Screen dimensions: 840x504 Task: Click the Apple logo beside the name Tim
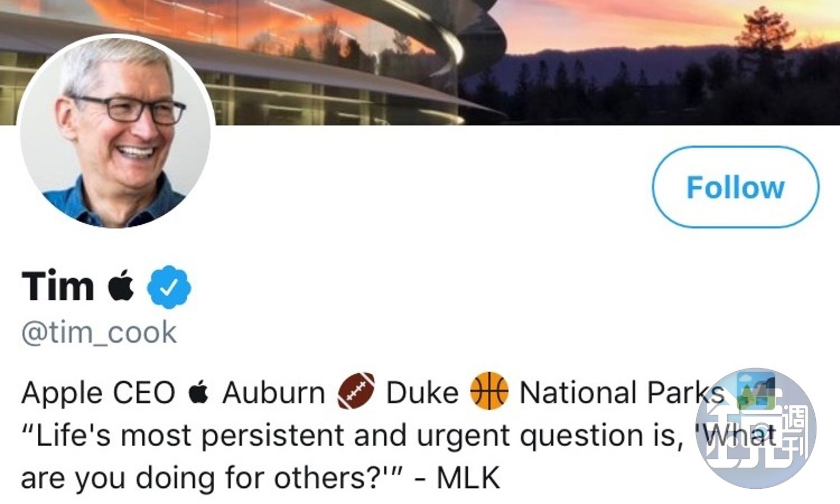(121, 286)
